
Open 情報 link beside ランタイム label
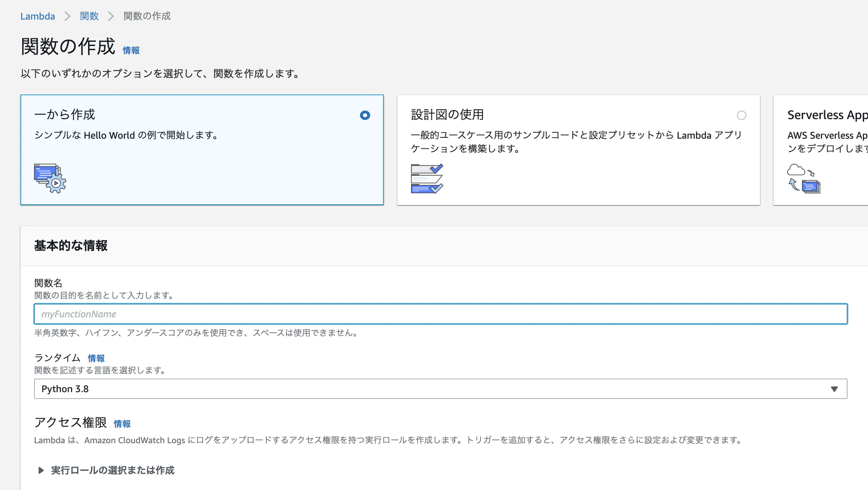(x=96, y=358)
